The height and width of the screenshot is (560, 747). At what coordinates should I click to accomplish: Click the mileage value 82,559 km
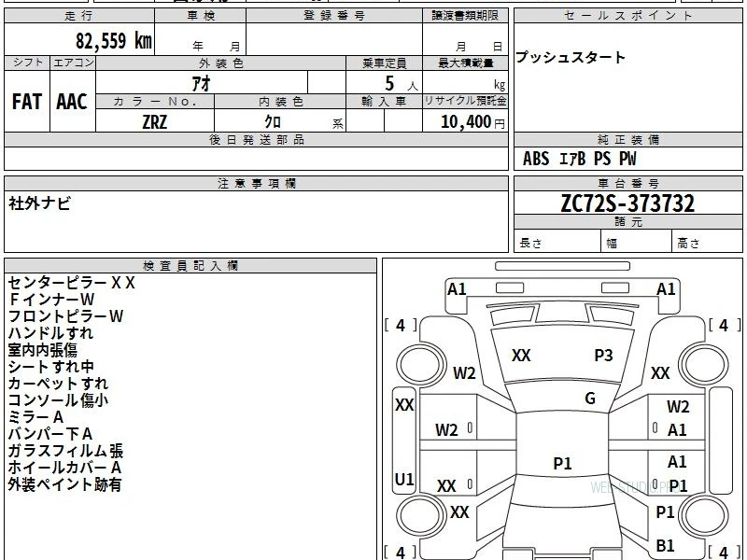click(x=113, y=41)
